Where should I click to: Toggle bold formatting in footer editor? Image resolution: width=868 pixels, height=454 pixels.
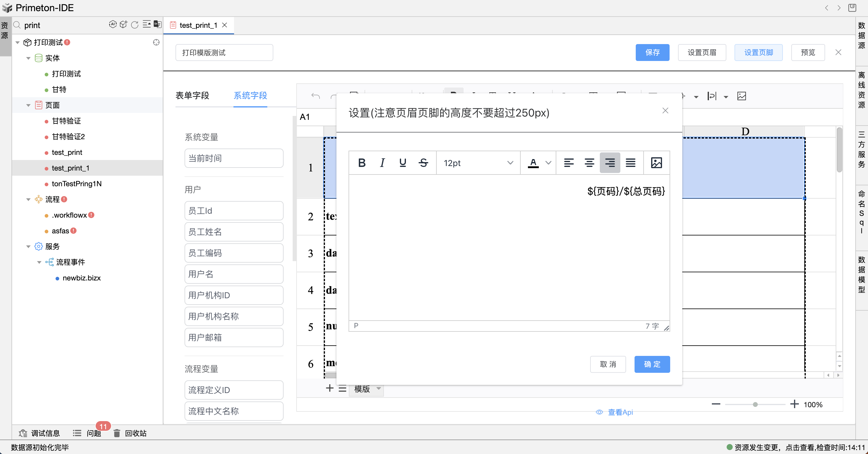pos(362,163)
